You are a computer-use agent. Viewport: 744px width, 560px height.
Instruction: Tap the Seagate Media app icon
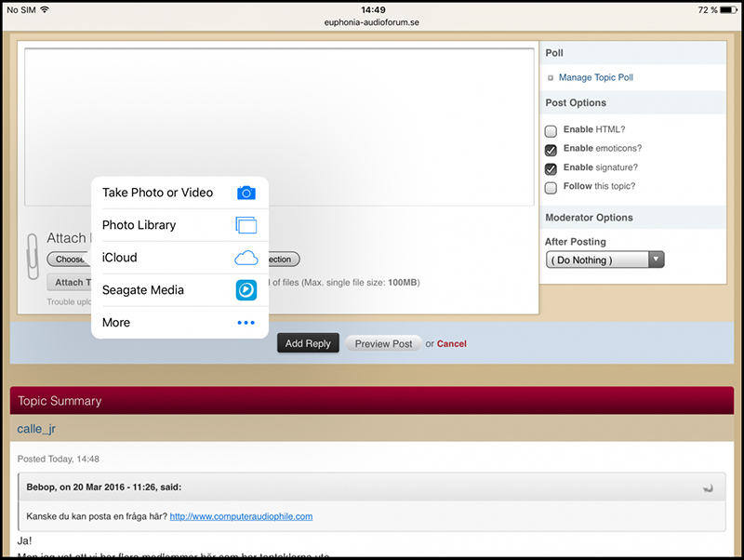point(246,290)
